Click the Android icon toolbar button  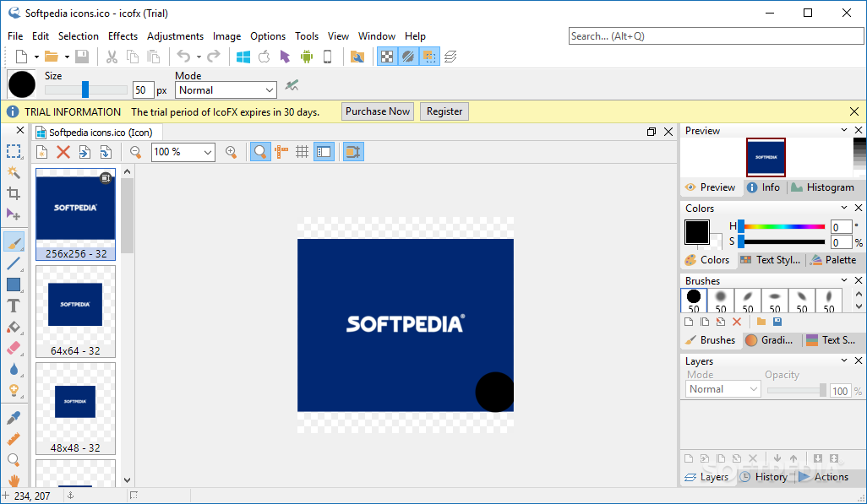[x=307, y=57]
